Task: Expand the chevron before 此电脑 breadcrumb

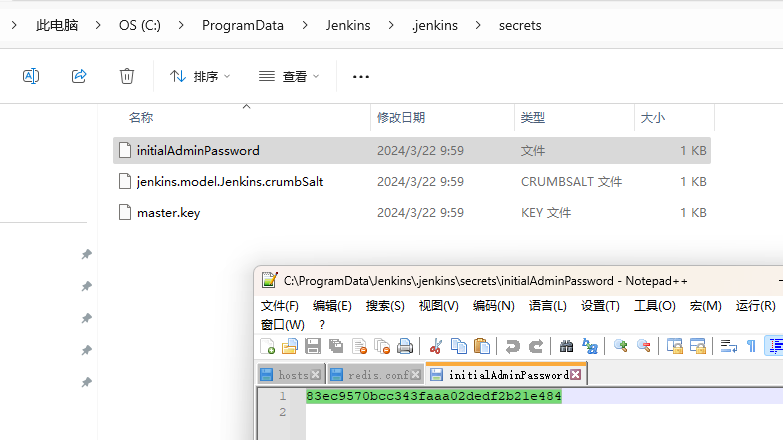Action: click(x=14, y=25)
